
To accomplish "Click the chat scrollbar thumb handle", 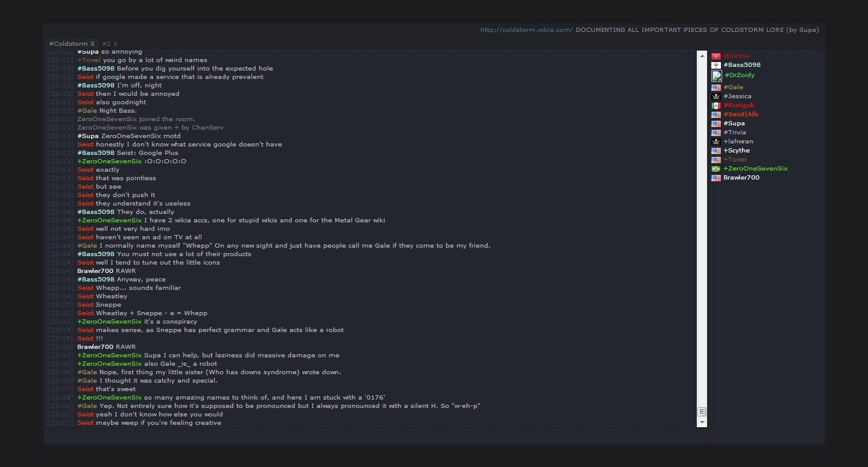I will pos(702,412).
